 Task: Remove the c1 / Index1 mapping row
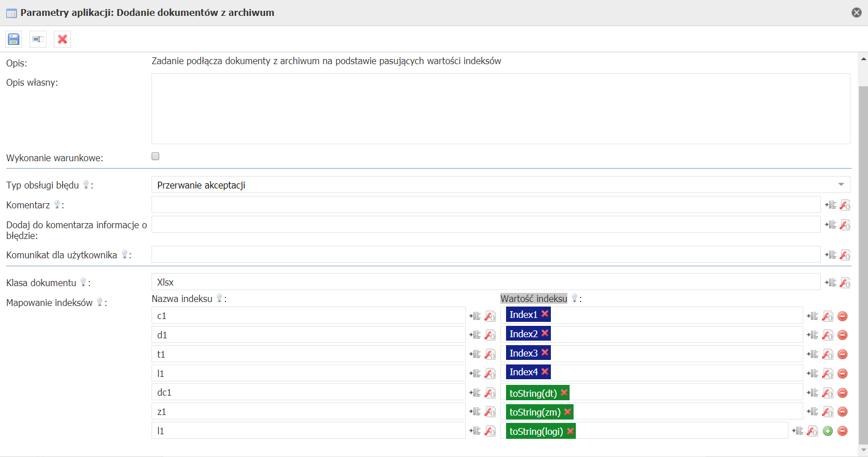[842, 316]
